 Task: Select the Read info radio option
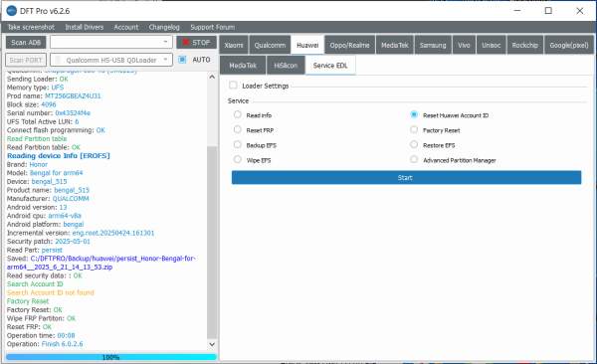point(238,114)
